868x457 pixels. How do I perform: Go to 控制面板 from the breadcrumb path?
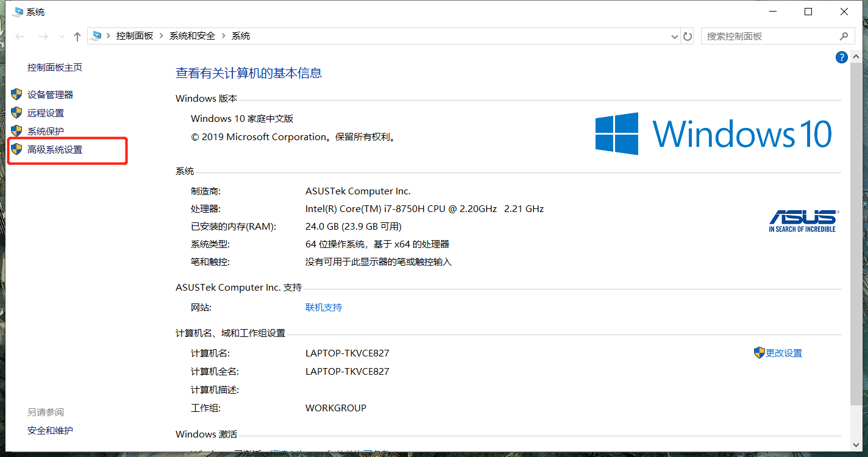pyautogui.click(x=135, y=35)
